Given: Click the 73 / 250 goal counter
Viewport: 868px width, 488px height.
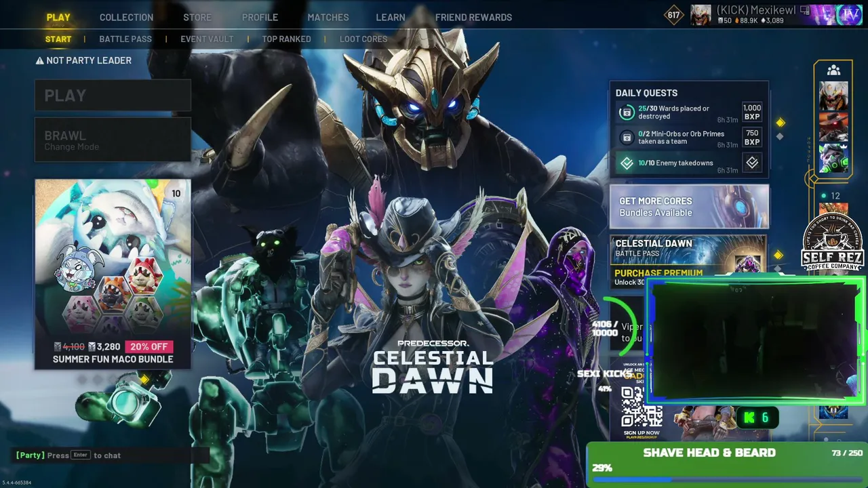Looking at the screenshot, I should click(847, 453).
